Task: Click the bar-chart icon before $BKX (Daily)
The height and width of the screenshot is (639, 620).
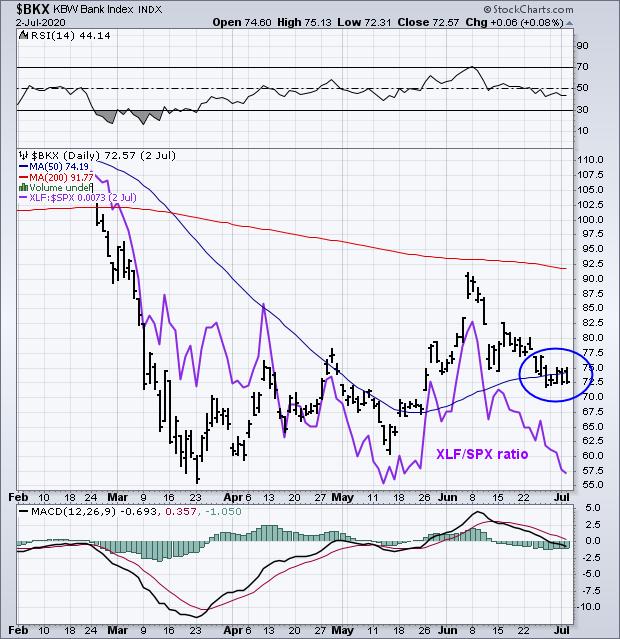Action: [x=24, y=155]
